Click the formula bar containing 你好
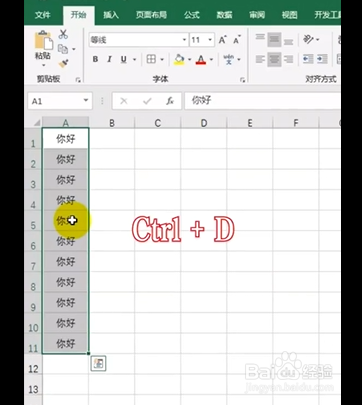Viewport: 362px width, 405px height. pyautogui.click(x=262, y=101)
